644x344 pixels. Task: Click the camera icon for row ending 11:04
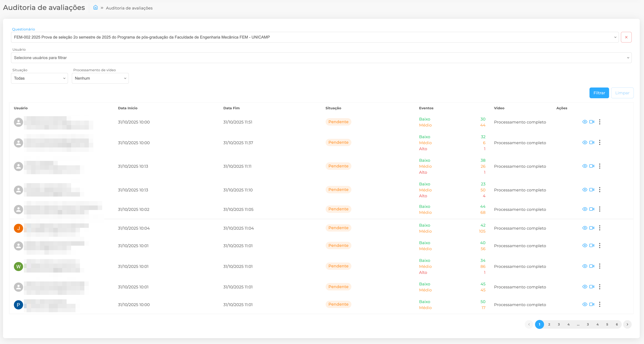(592, 228)
